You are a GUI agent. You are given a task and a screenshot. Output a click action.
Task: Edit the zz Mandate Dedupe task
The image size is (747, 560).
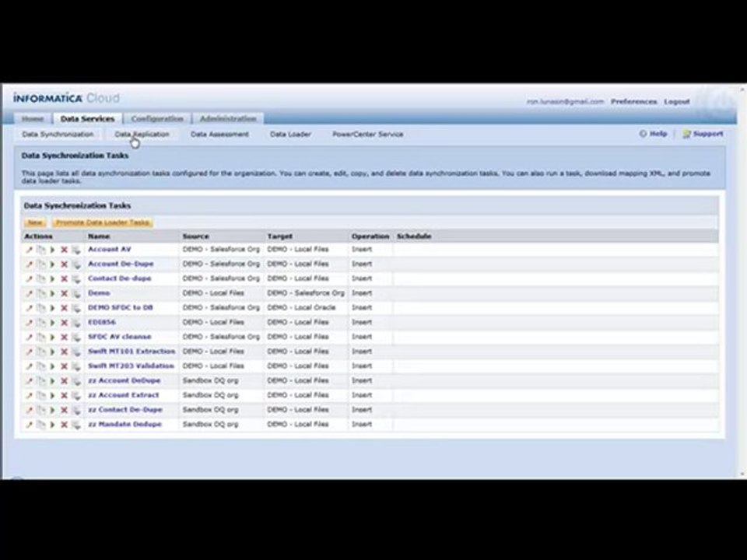click(29, 425)
